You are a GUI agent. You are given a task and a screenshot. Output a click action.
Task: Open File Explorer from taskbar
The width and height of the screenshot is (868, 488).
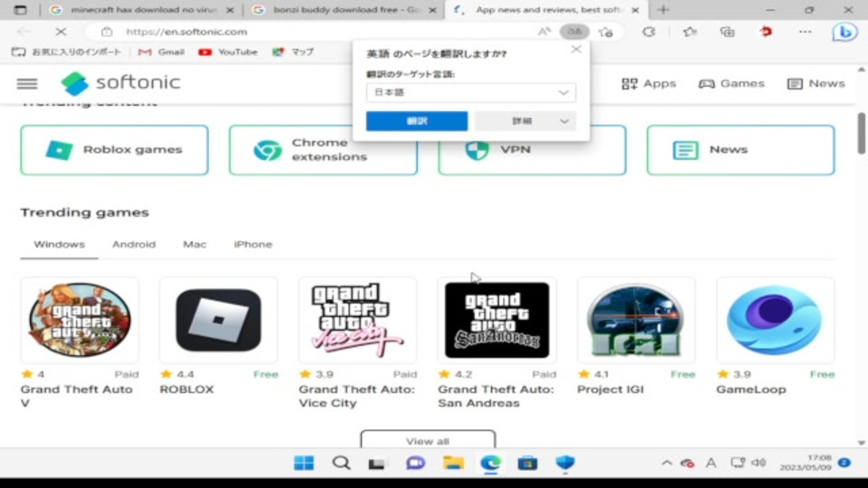[x=453, y=463]
